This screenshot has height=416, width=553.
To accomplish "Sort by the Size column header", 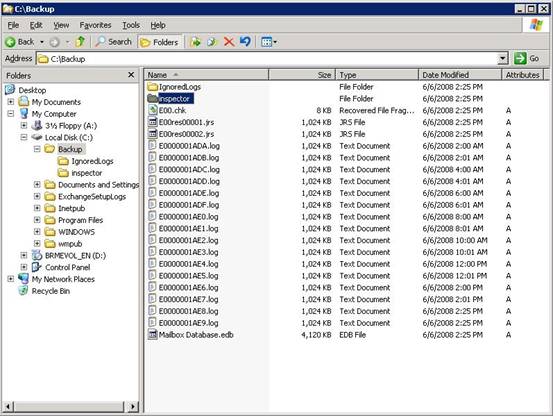I will point(302,75).
